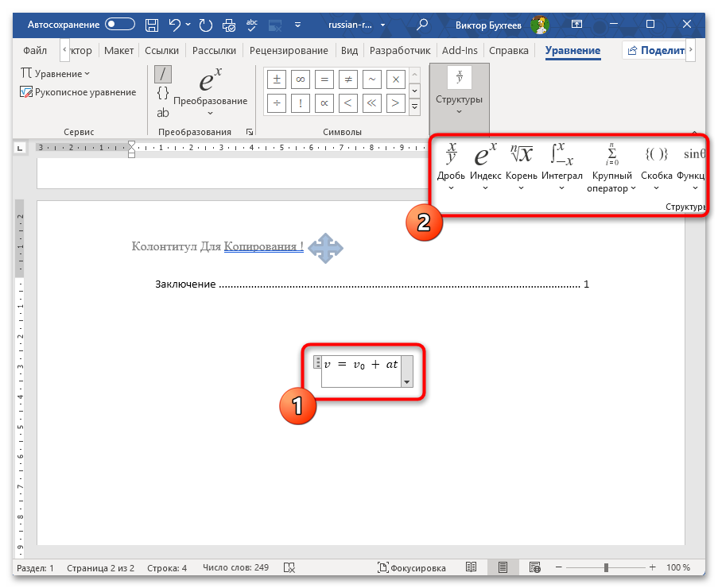The image size is (718, 588).
Task: Click the symbols gallery More arrow
Action: 414,107
